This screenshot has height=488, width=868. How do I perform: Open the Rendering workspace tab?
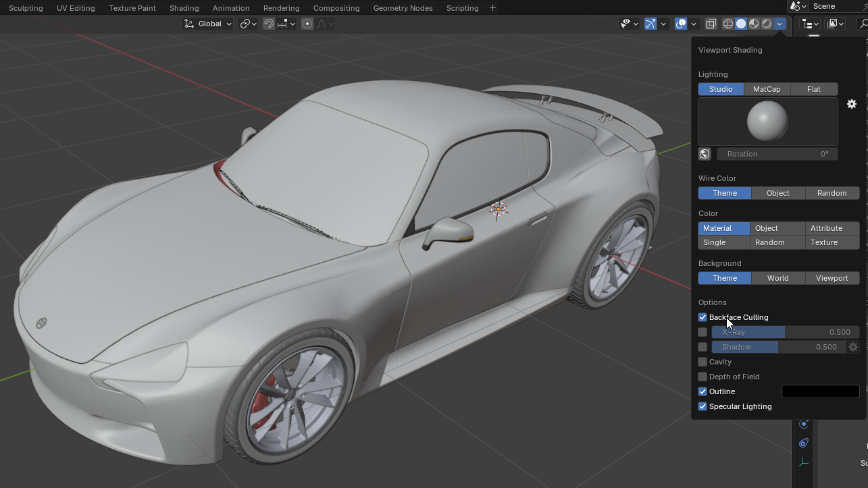coord(281,7)
